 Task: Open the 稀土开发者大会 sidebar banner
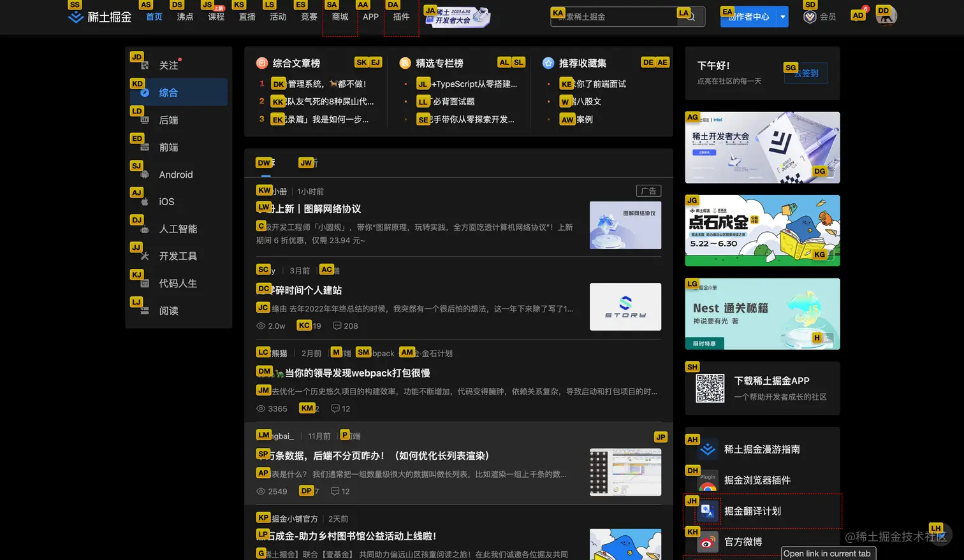click(x=763, y=148)
